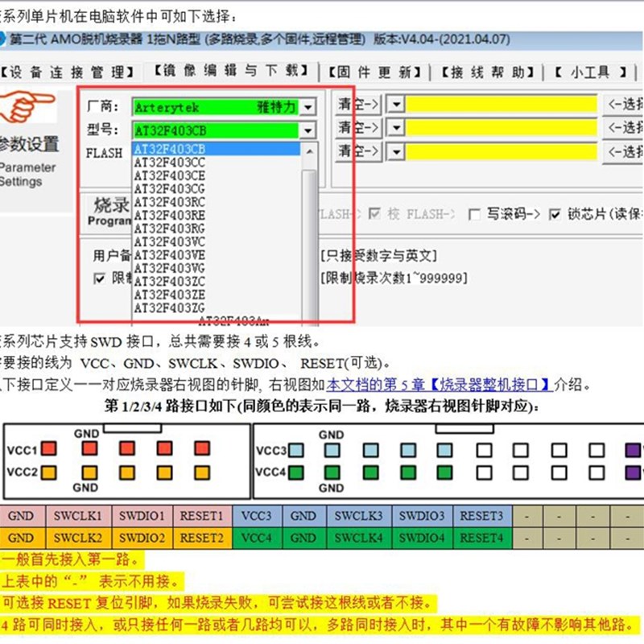Click the first 清空-> clear button
This screenshot has height=644, width=644.
pyautogui.click(x=358, y=105)
